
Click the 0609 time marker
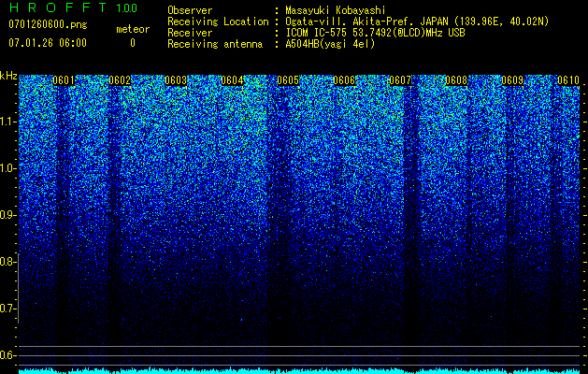tap(512, 80)
